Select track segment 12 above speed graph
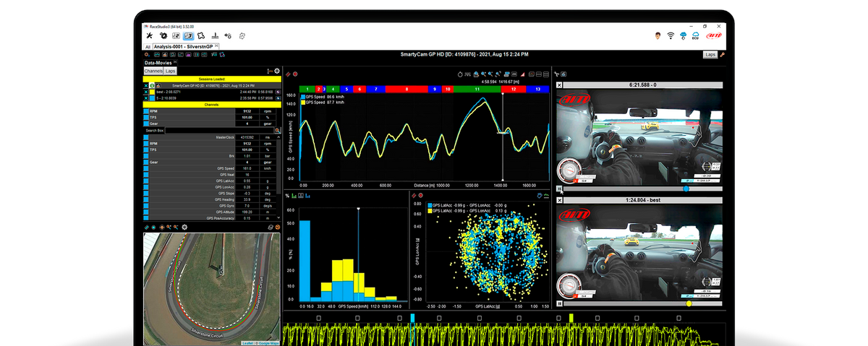868x346 pixels. [x=514, y=89]
